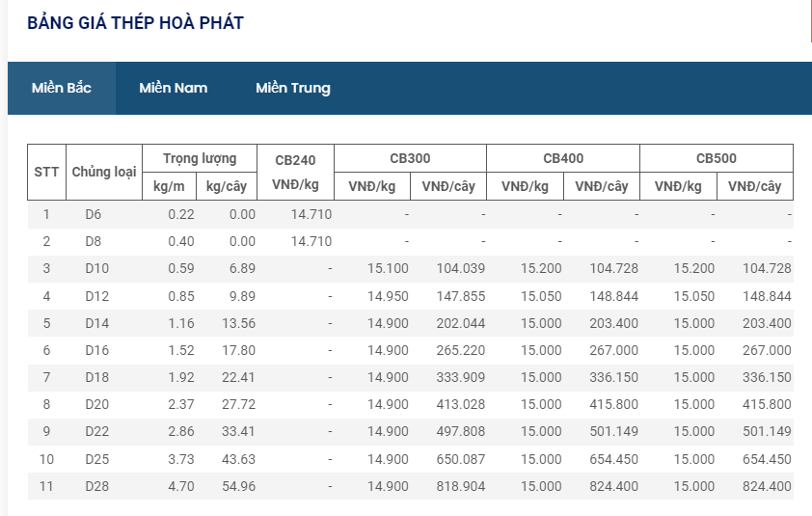Click the CB240 column header
Image resolution: width=812 pixels, height=516 pixels.
coord(295,172)
